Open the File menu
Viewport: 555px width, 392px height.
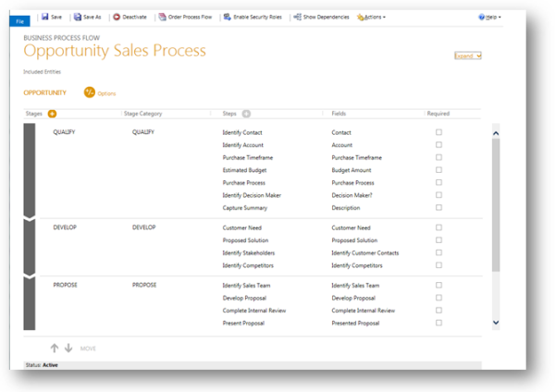click(x=19, y=21)
